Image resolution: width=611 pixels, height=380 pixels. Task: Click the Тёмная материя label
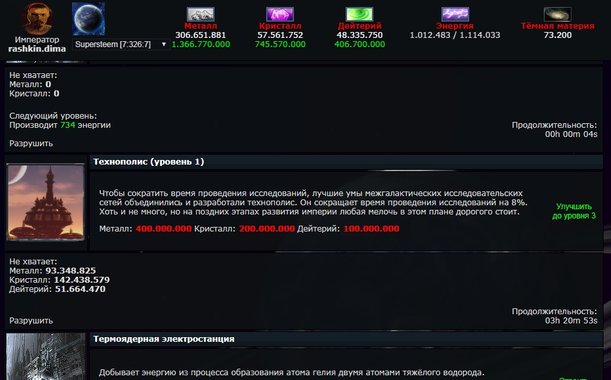tap(558, 26)
